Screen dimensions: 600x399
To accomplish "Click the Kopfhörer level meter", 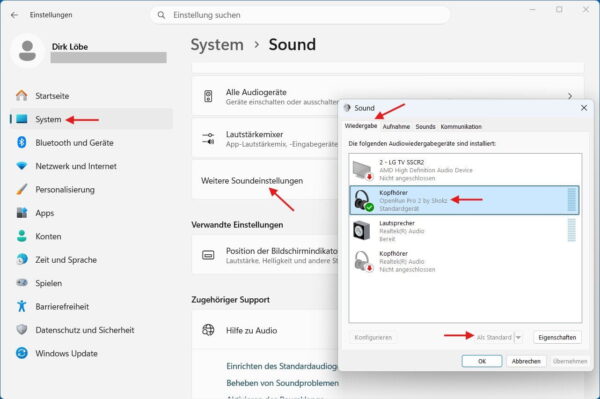I will pos(572,200).
